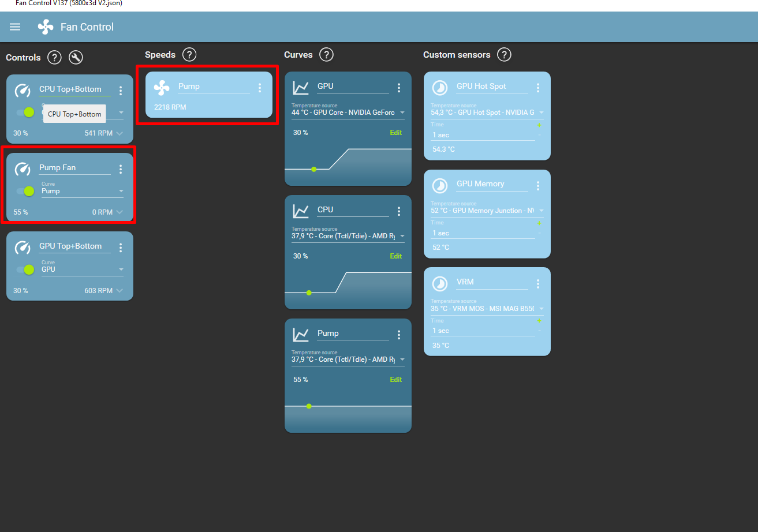Toggle the GPU Top+Bottom control switch
758x532 pixels.
pyautogui.click(x=25, y=269)
